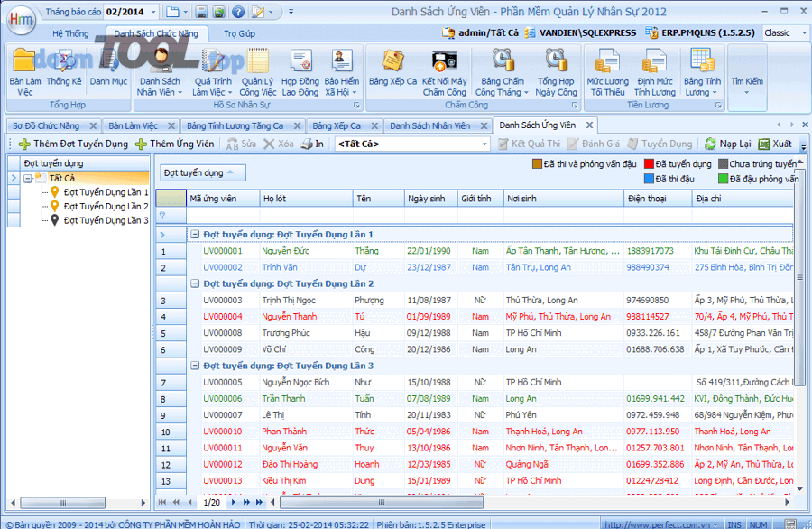This screenshot has width=812, height=529.
Task: Switch to the Bảng Xếp Ca document tab
Action: (x=336, y=125)
